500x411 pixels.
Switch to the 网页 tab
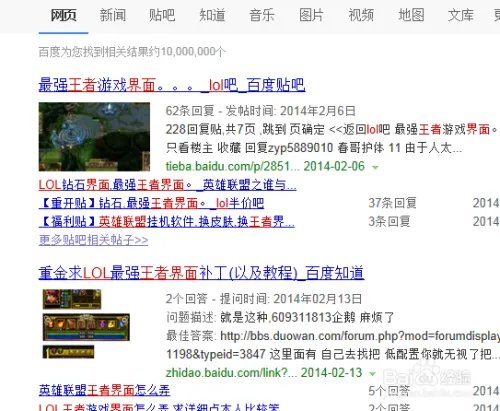click(x=63, y=15)
